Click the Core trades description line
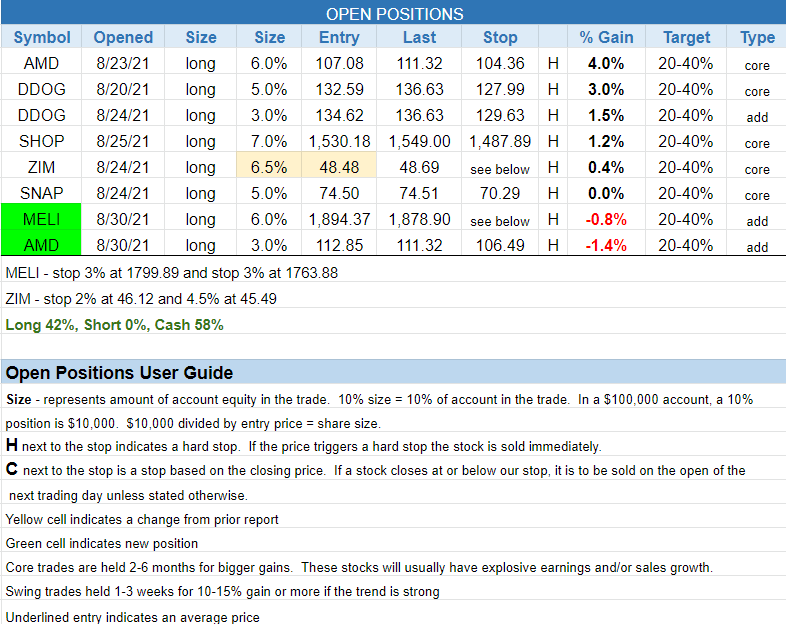Image resolution: width=786 pixels, height=624 pixels. coord(359,567)
